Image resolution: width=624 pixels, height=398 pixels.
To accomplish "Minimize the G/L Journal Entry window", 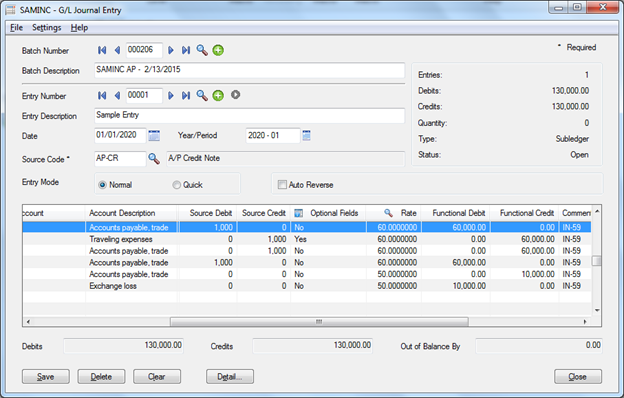I will [x=558, y=8].
